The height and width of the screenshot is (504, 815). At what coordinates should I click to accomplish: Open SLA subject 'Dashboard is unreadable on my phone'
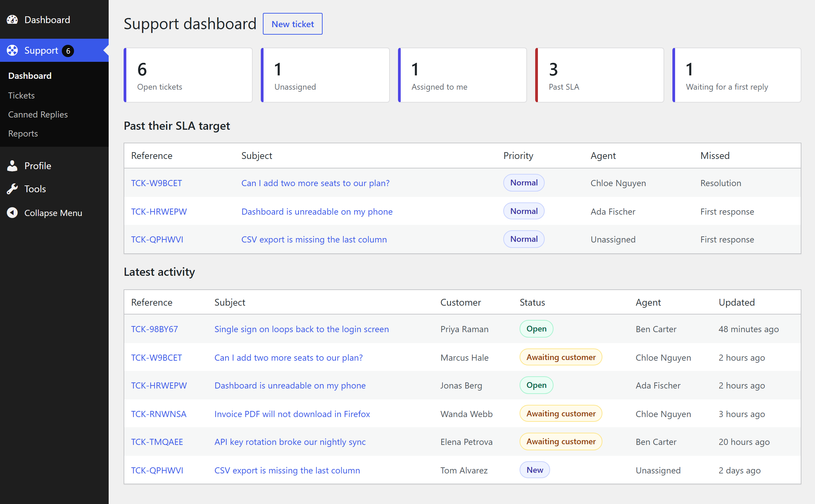pyautogui.click(x=317, y=212)
